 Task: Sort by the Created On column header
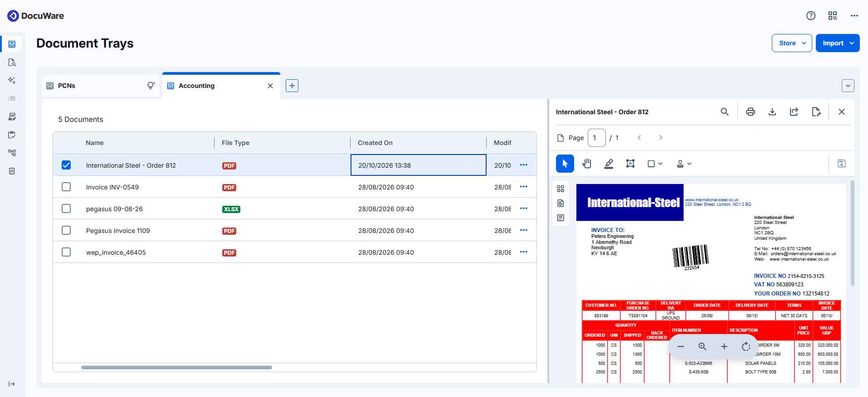[375, 143]
